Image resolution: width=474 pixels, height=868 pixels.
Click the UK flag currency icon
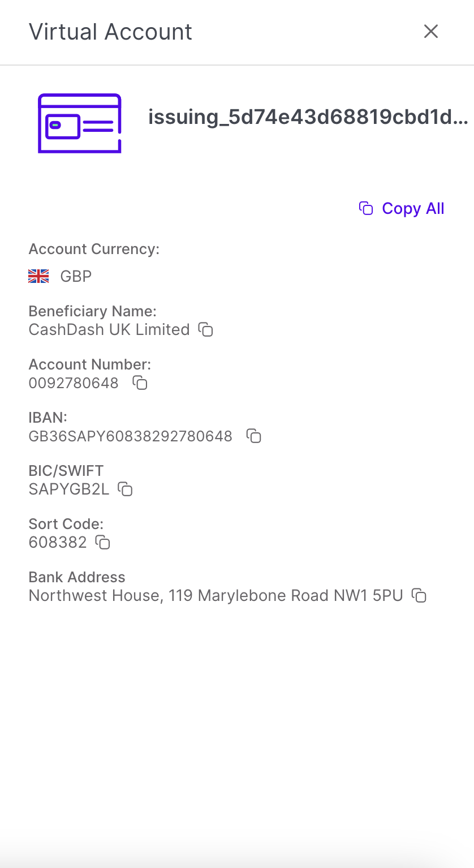38,276
